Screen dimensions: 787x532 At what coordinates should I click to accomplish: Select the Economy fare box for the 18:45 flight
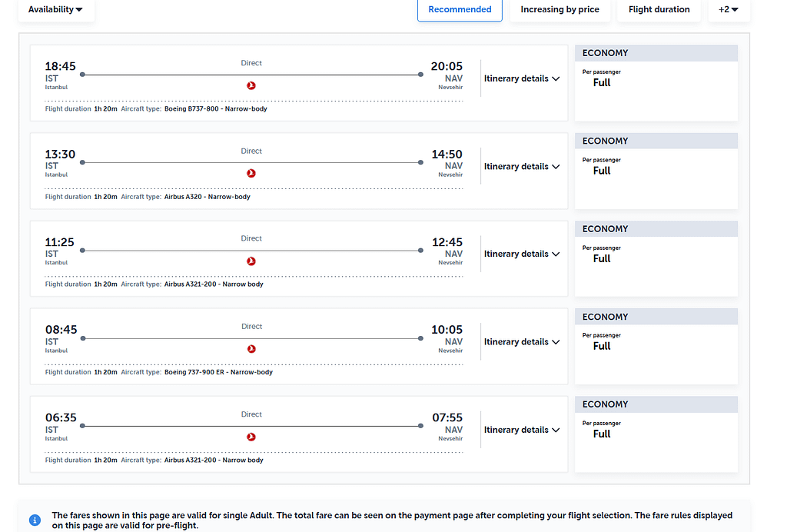(x=656, y=83)
